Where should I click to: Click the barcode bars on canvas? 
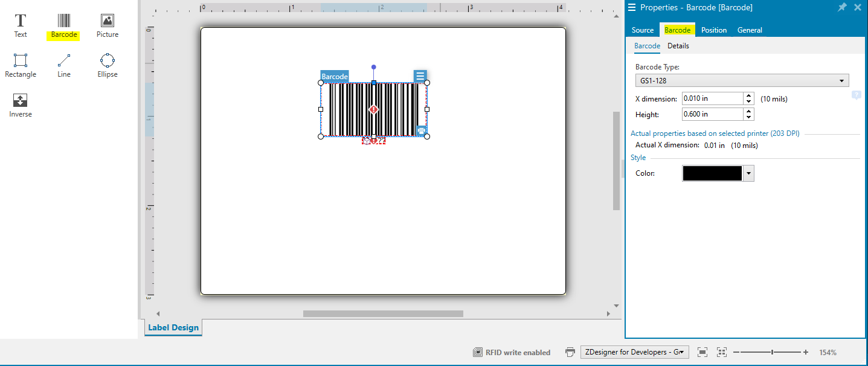pos(374,109)
